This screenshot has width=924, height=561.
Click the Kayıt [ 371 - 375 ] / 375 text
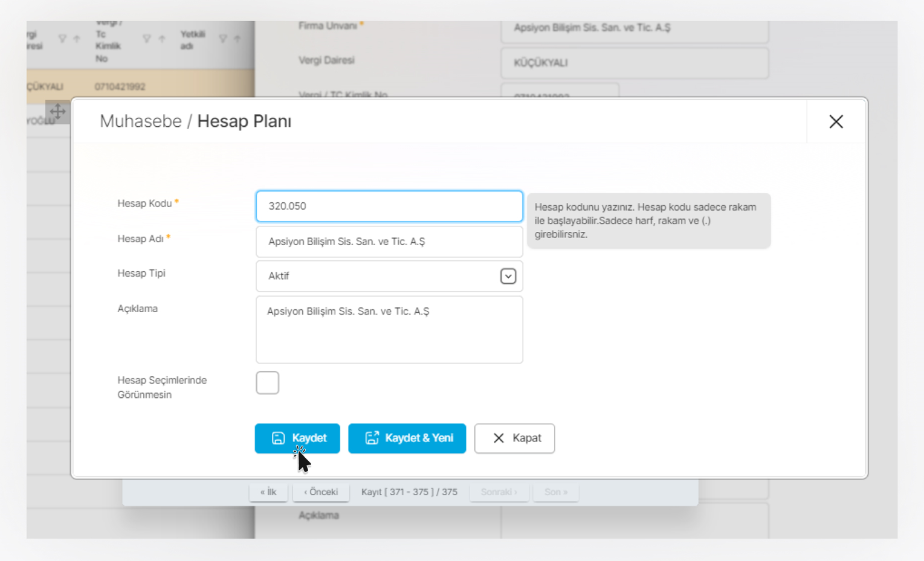[x=409, y=492]
